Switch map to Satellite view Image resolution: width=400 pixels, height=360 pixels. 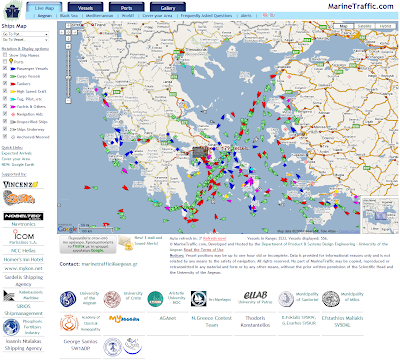(364, 26)
